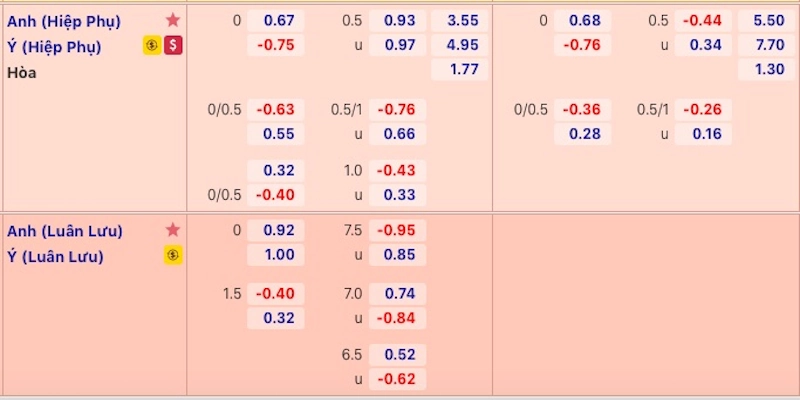The width and height of the screenshot is (800, 400).
Task: Click the -0.62 under 6.5 odds
Action: click(398, 379)
